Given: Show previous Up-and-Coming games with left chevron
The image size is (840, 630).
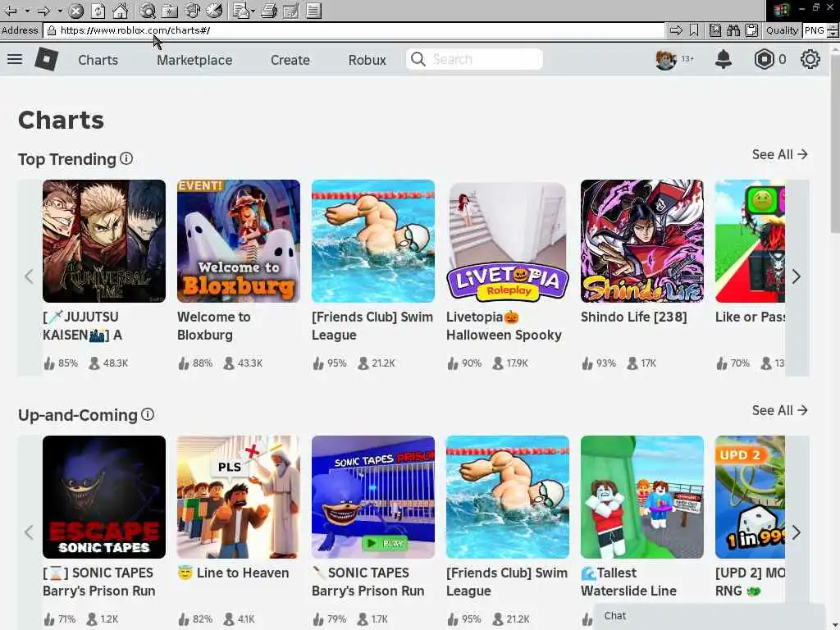Looking at the screenshot, I should 29,532.
